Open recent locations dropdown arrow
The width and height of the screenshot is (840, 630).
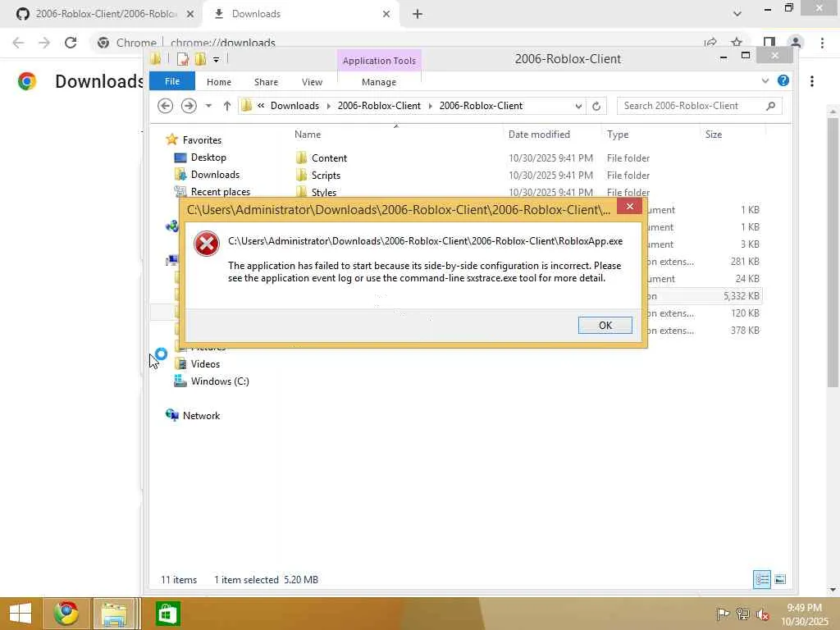208,106
